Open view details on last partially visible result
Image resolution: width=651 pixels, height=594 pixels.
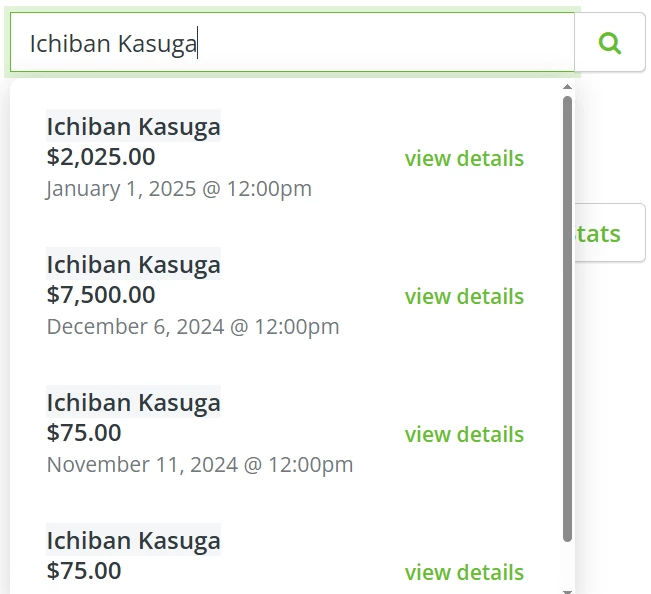(463, 572)
